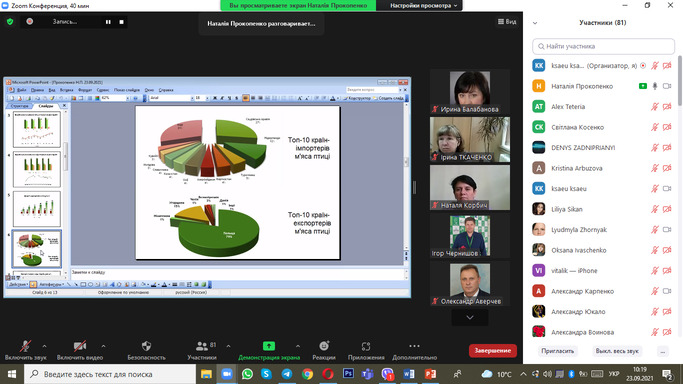Open the Приложения icon in toolbar

point(366,346)
